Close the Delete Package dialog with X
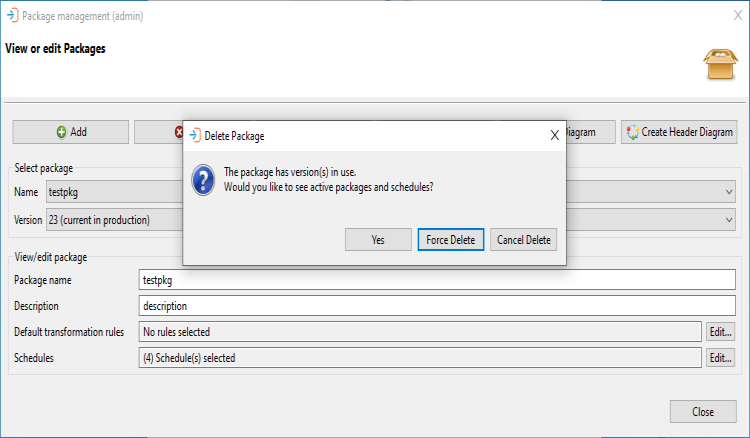 click(x=554, y=135)
